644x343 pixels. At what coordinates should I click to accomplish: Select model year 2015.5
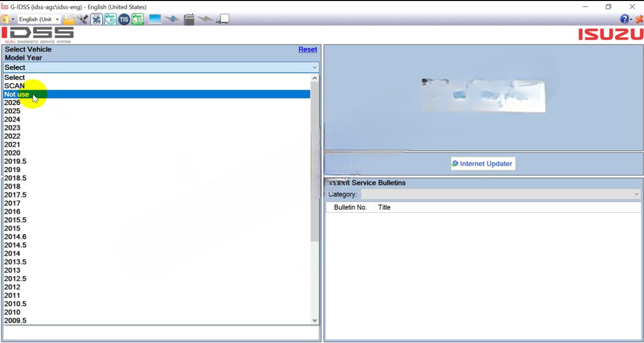pyautogui.click(x=157, y=220)
